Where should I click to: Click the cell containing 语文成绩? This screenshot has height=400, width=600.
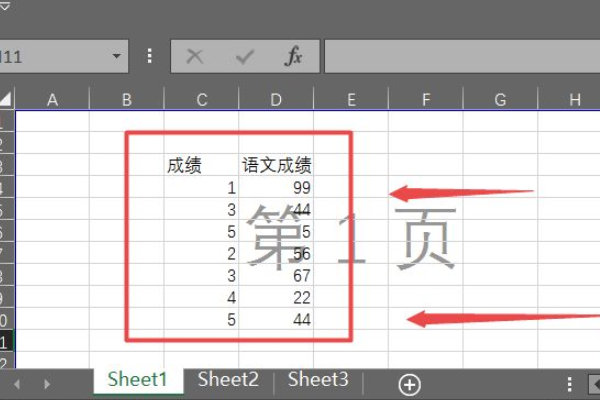(x=277, y=166)
